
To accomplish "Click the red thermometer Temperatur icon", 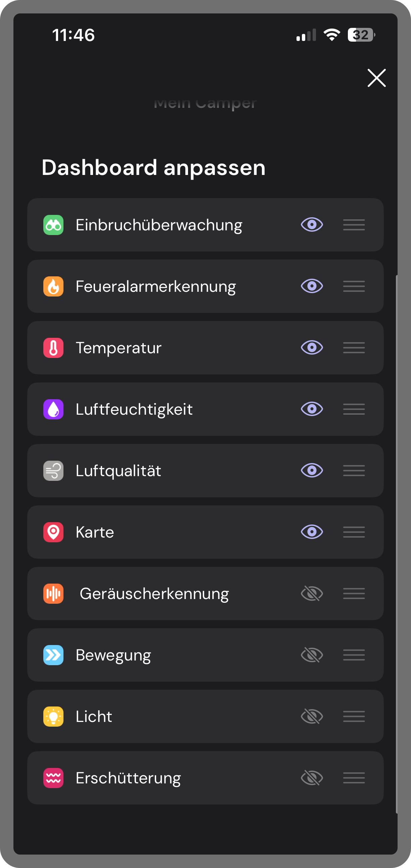I will (x=53, y=348).
